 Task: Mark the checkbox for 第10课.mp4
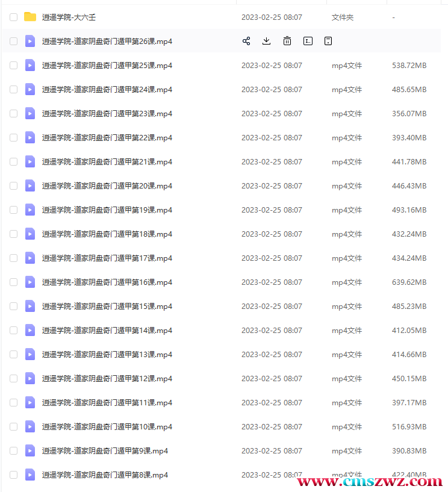[x=14, y=427]
